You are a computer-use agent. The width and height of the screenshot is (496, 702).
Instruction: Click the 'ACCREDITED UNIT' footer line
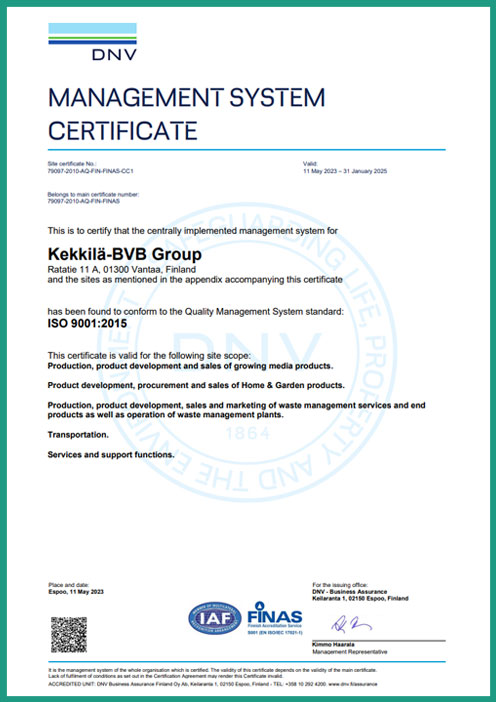pyautogui.click(x=213, y=684)
